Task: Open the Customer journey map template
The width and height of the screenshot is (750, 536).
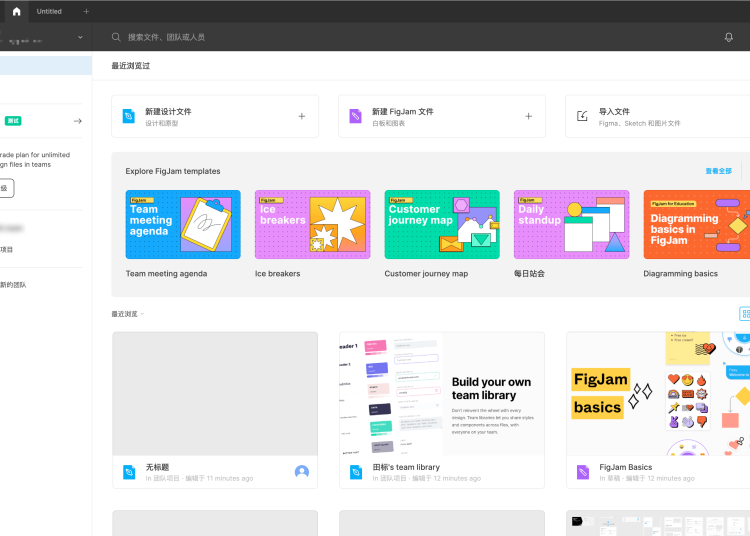Action: [442, 224]
